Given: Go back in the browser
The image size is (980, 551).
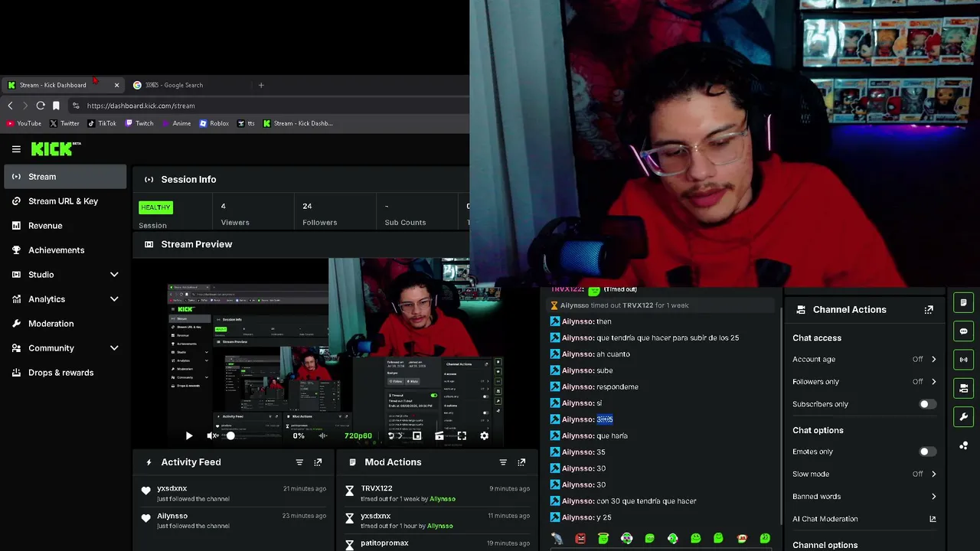Looking at the screenshot, I should pos(10,106).
